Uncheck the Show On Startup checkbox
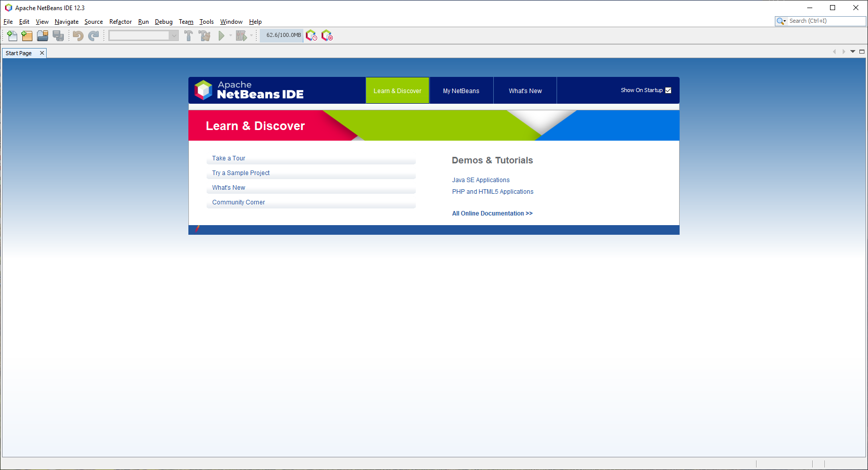This screenshot has height=470, width=868. point(668,91)
